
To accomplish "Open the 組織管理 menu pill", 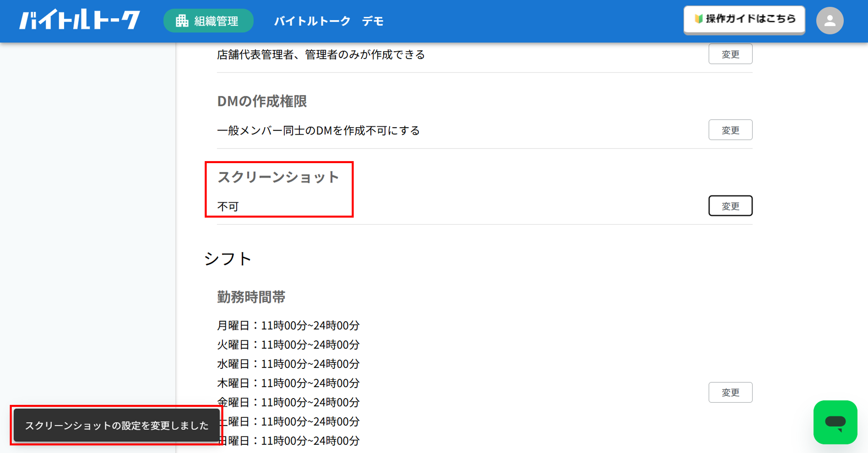I will point(208,21).
